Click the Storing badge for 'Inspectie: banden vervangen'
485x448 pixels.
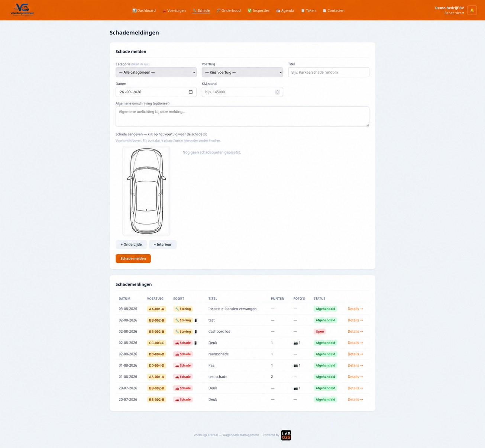pos(183,309)
